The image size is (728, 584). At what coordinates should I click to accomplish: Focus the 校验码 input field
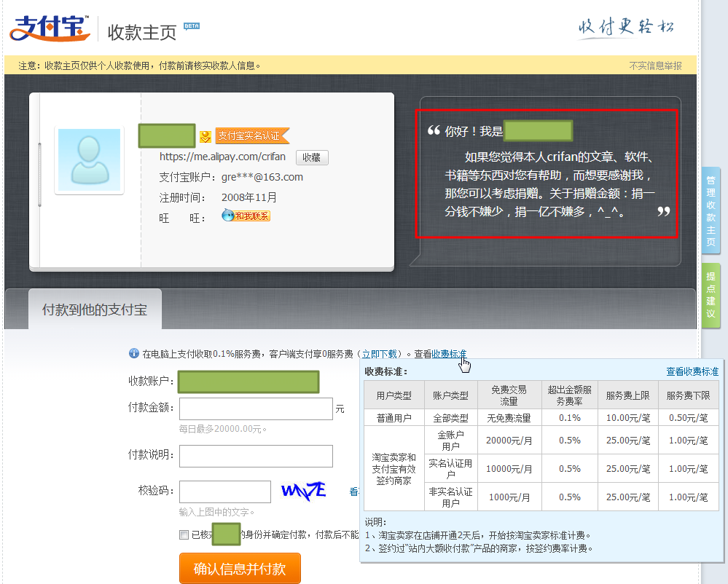coord(225,492)
